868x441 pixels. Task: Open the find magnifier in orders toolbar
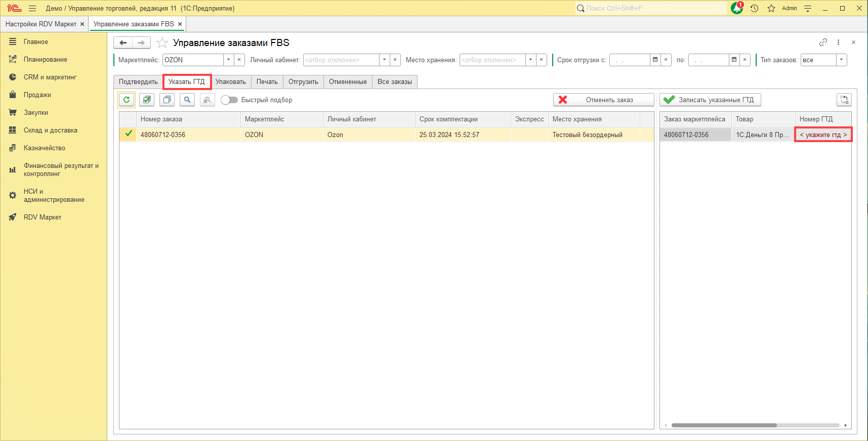pyautogui.click(x=187, y=100)
